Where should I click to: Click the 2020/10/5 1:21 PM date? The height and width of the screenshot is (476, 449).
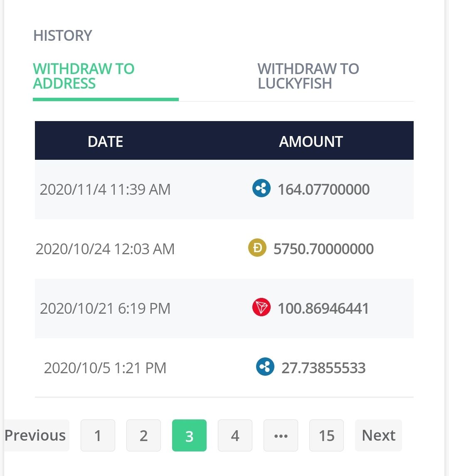[105, 368]
